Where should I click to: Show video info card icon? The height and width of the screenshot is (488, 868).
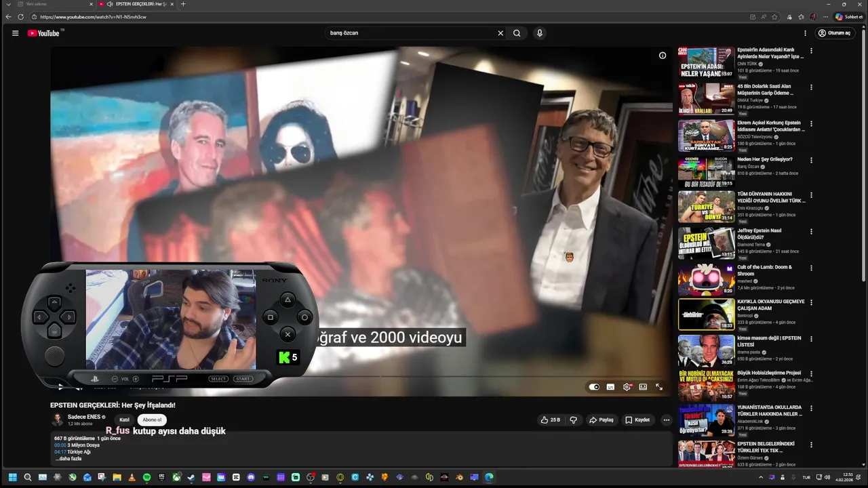pyautogui.click(x=663, y=56)
